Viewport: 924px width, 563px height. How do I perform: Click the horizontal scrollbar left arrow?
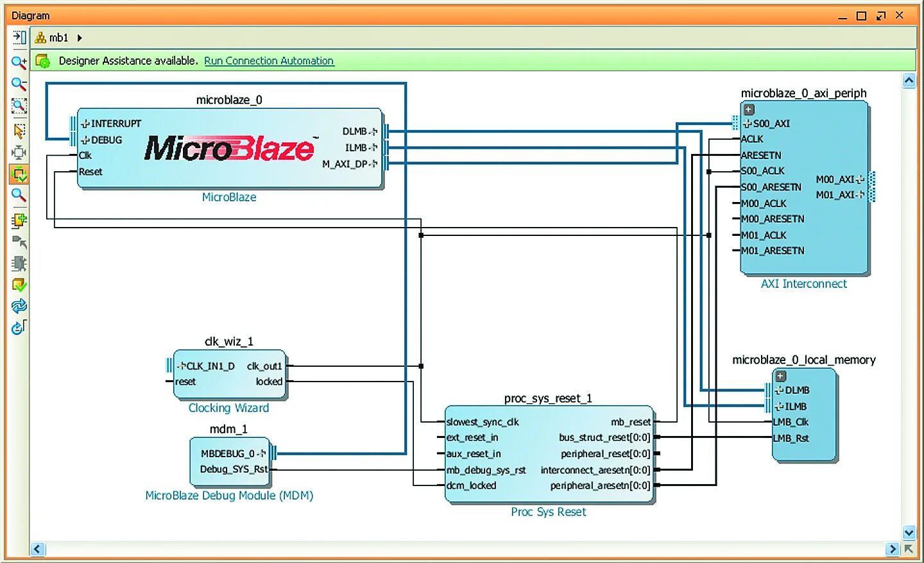point(37,549)
